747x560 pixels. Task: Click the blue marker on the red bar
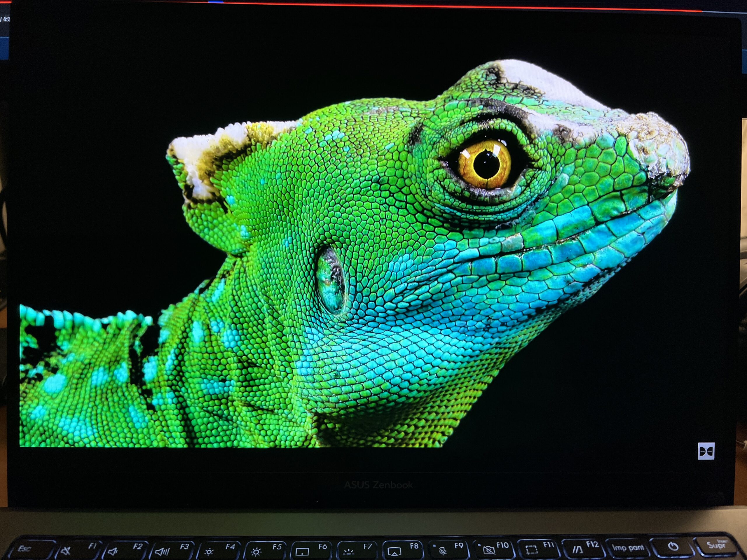(216, 2)
